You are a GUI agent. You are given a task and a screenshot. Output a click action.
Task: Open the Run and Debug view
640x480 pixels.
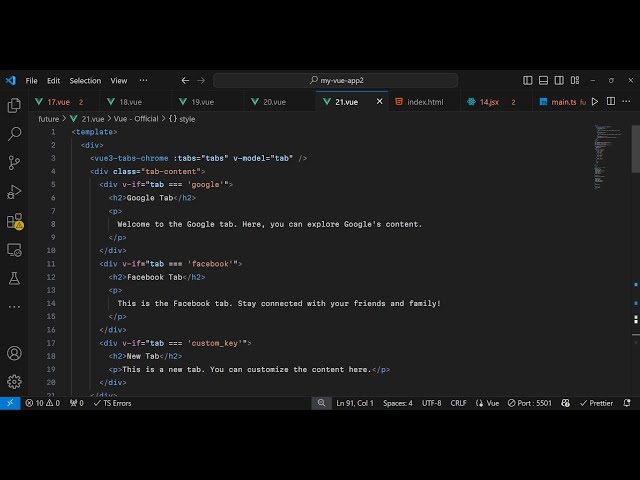point(14,192)
